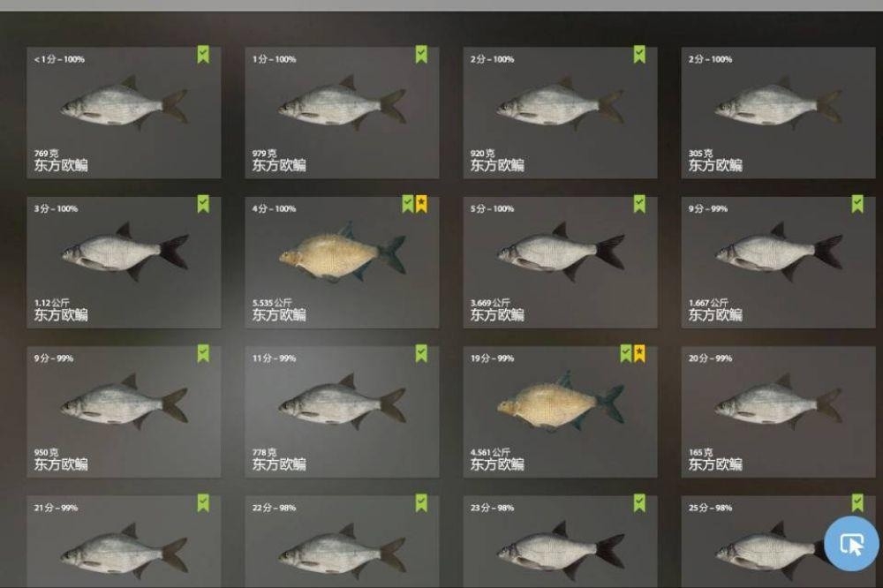
Task: Select the golden 5.535公斤 fish image
Action: coord(343,252)
